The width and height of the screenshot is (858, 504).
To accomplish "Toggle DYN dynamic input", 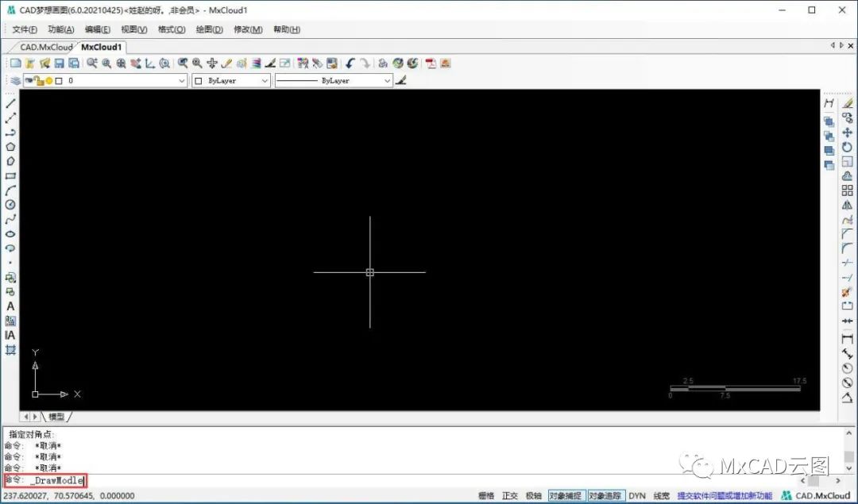I will pyautogui.click(x=637, y=496).
